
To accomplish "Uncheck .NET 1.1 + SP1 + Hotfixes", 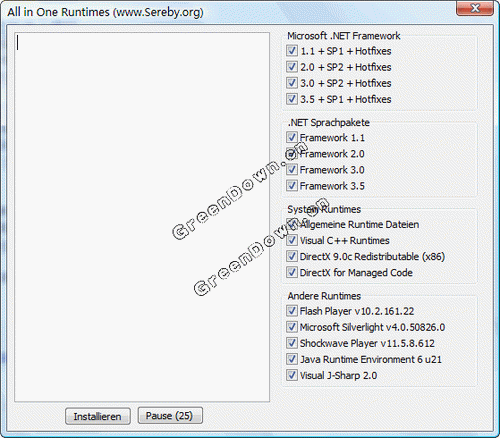I will pos(292,51).
